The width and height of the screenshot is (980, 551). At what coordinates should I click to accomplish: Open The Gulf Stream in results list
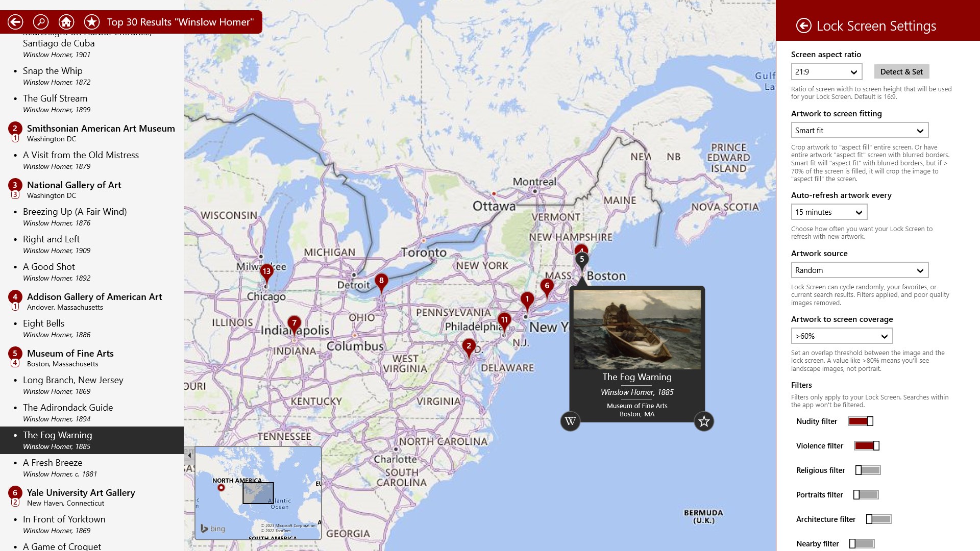92,103
